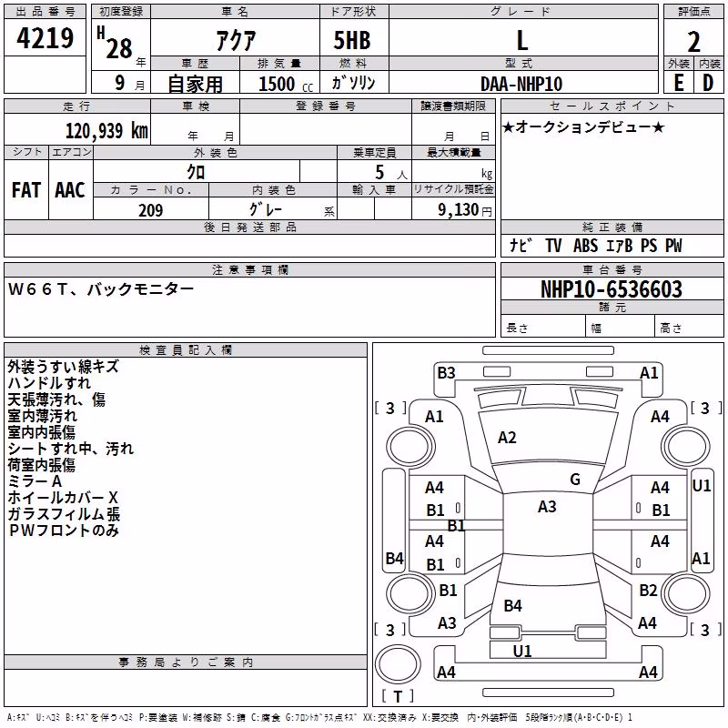Click the mileage 120,939 km
The image size is (728, 728).
point(106,131)
